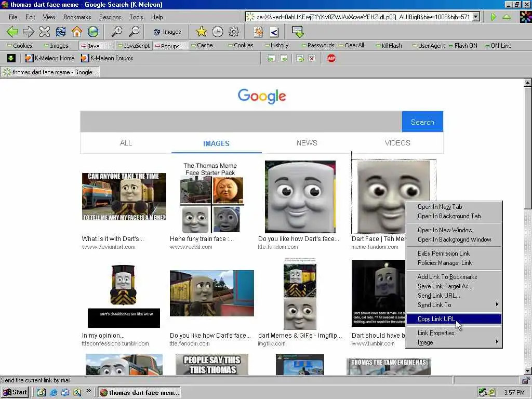Switch to the VIDEOS results tab
The height and width of the screenshot is (399, 532).
point(397,143)
